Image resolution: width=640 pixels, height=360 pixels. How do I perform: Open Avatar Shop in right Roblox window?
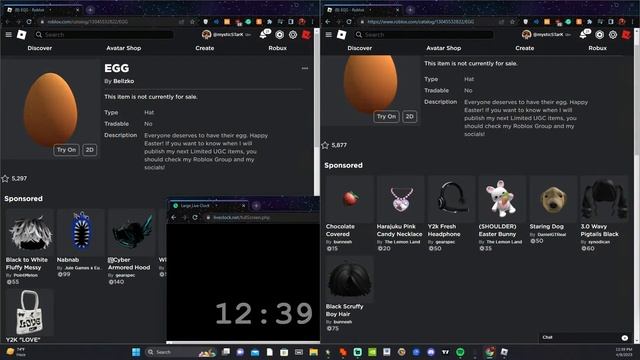(444, 48)
